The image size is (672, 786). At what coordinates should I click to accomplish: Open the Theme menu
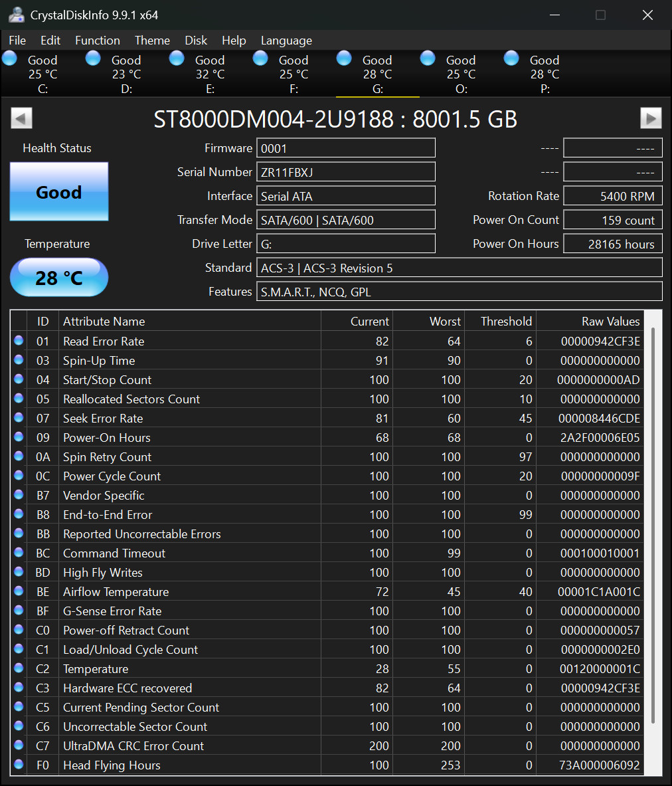[x=152, y=41]
